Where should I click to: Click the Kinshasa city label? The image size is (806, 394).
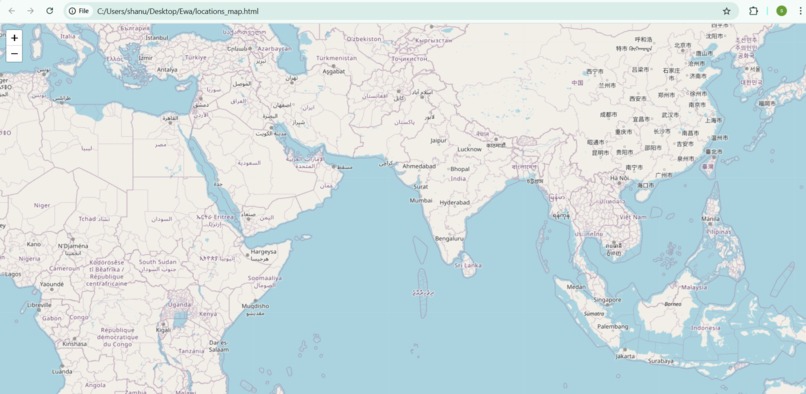coord(75,344)
